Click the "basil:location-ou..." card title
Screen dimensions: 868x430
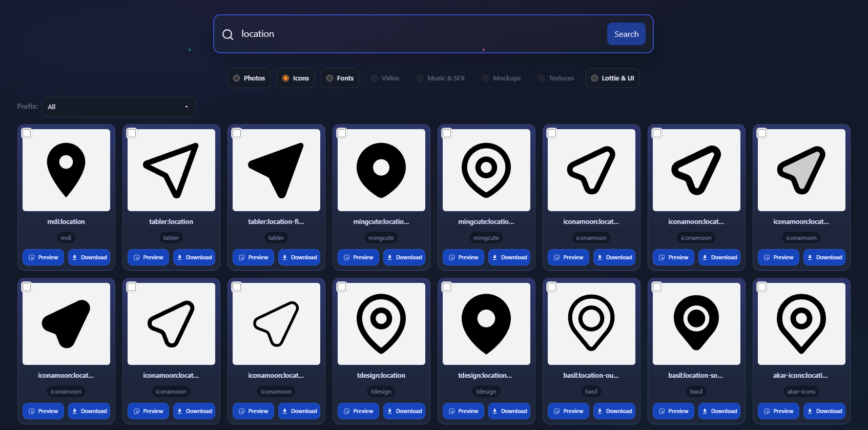pos(591,376)
